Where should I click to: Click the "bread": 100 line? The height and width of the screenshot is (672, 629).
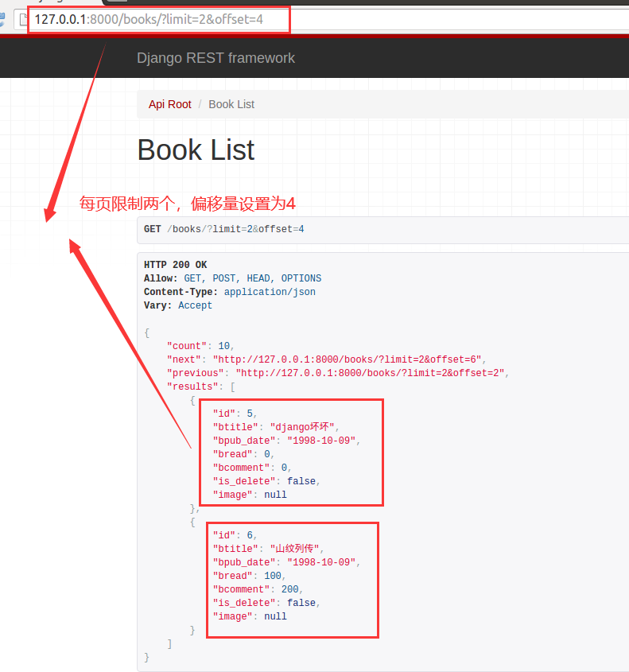(249, 576)
